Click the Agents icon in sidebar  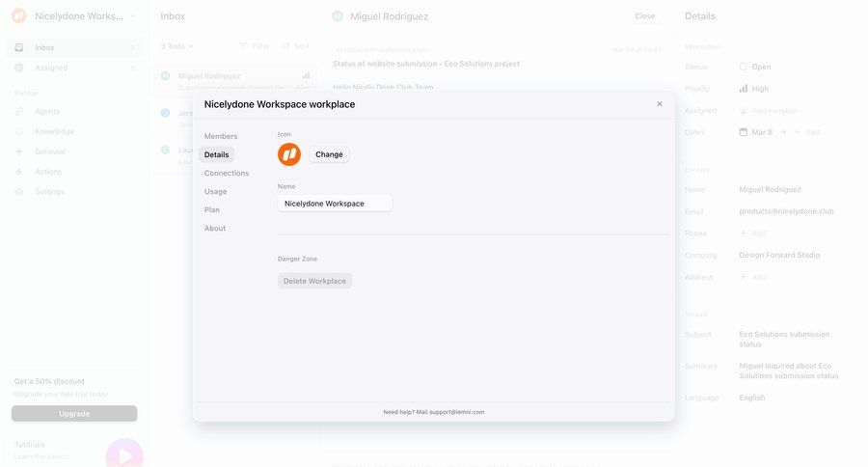(x=19, y=111)
